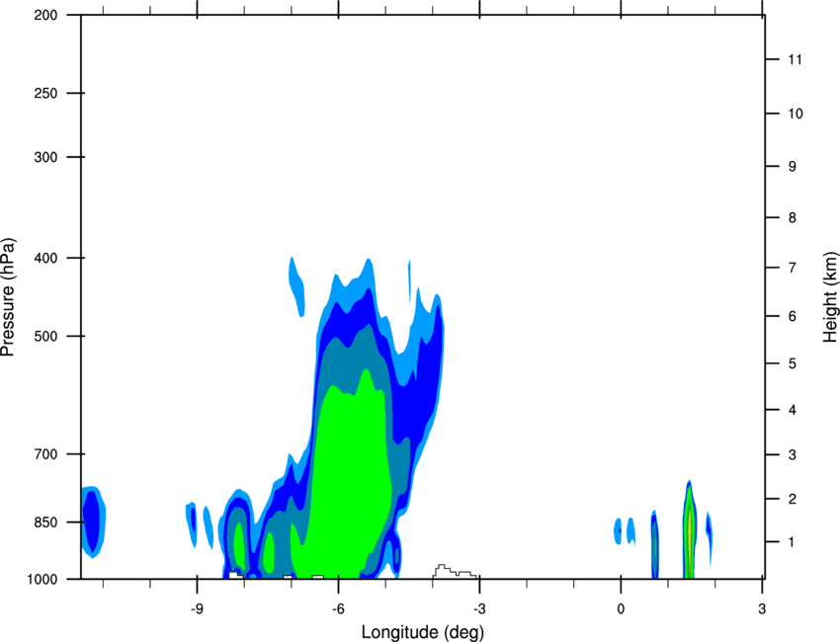Click the -9 longitude tick label
Viewport: 840px width, 642px height.
pos(197,609)
